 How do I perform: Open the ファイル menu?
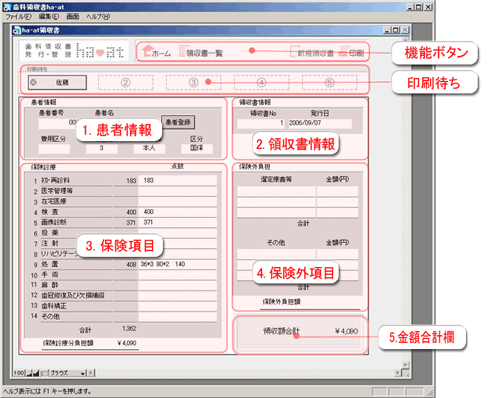point(19,16)
